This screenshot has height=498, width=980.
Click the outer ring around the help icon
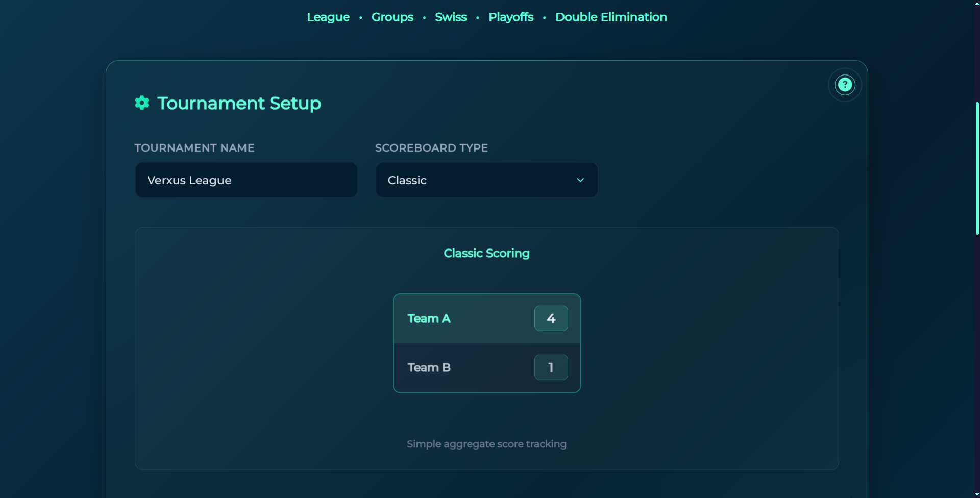point(844,71)
